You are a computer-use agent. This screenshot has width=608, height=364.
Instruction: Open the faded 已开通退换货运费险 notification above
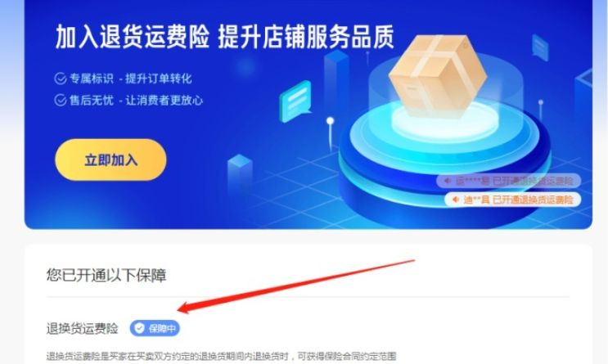(509, 181)
